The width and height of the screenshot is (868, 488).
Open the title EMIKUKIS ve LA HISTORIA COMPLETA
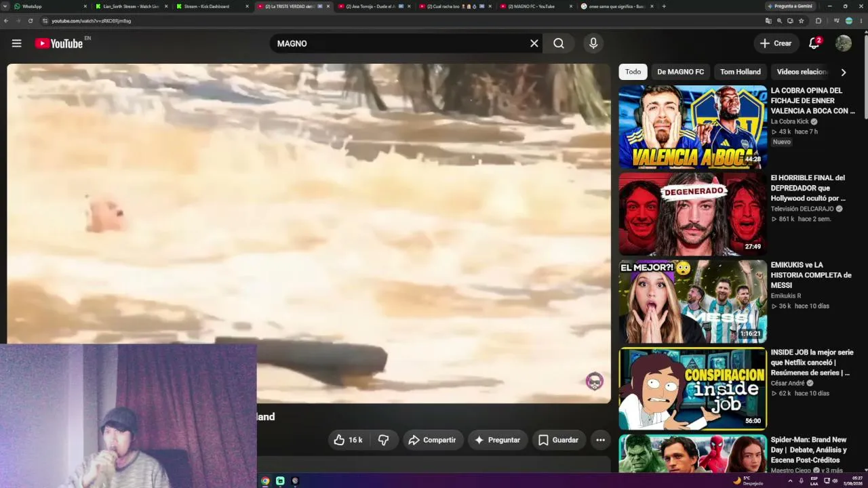[x=811, y=275]
